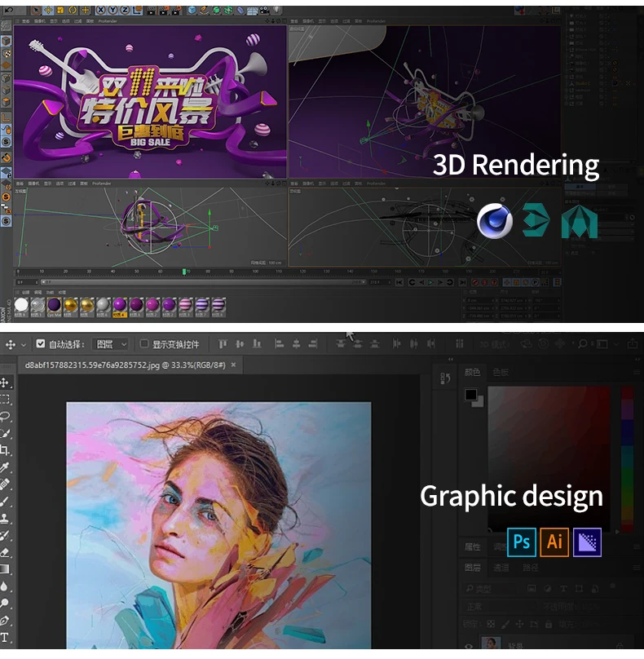Viewport: 644px width, 659px height.
Task: Click the Photoshop Search magnifier icon
Action: click(582, 344)
